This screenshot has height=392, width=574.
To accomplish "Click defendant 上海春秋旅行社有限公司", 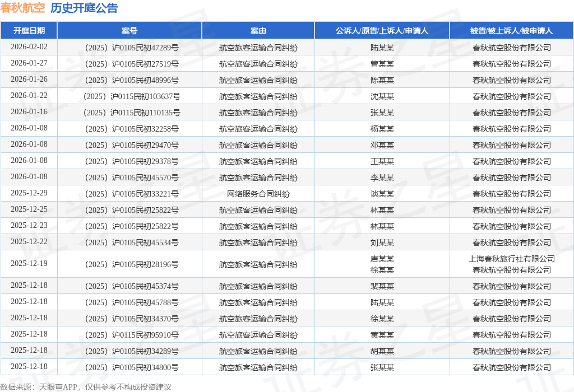I will (x=512, y=259).
